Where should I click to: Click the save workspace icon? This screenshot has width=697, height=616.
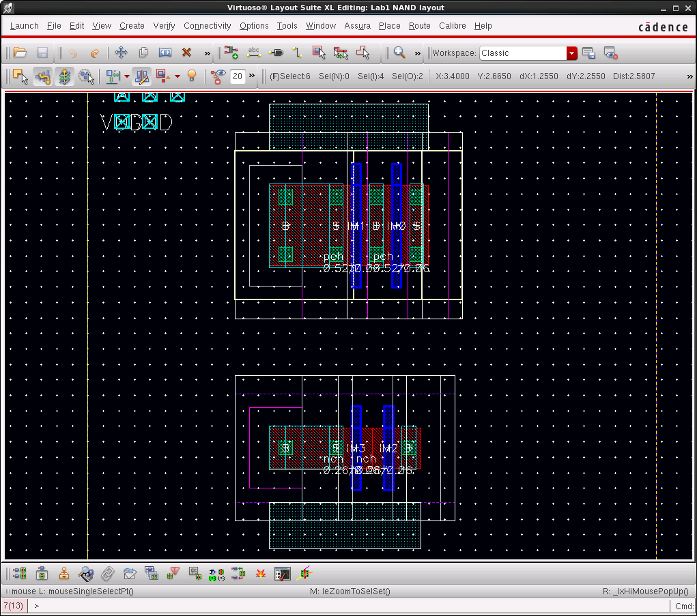point(588,53)
